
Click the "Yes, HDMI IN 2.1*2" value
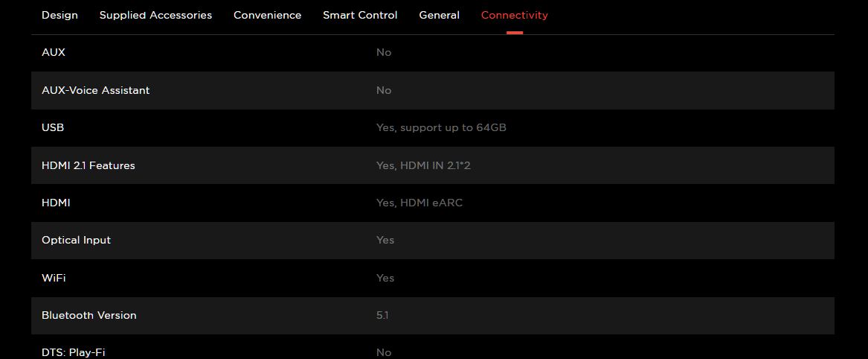tap(423, 165)
